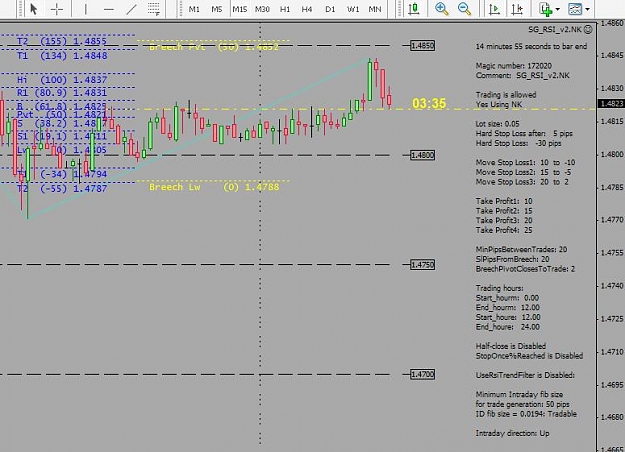The image size is (625, 452).
Task: Select the trendline drawing tool
Action: pos(131,9)
